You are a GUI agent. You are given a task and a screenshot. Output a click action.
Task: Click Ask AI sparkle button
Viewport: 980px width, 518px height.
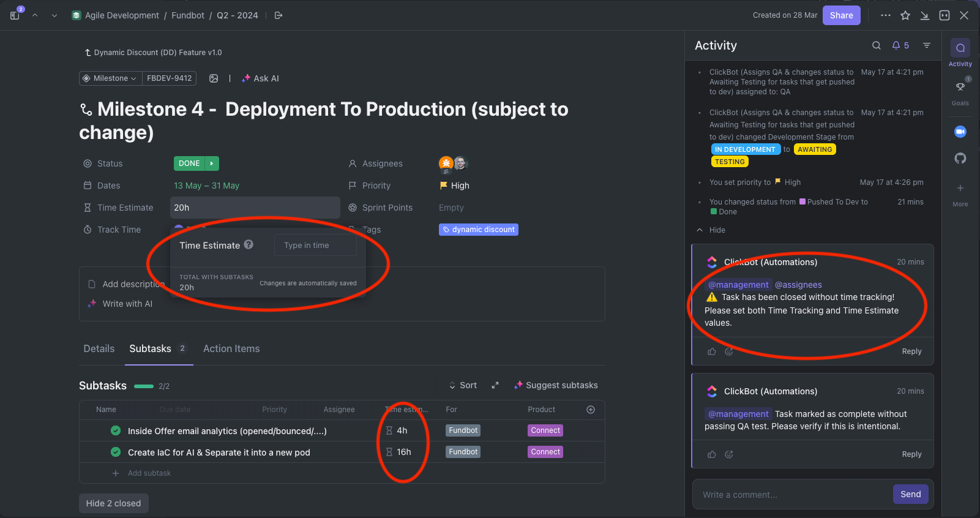260,78
